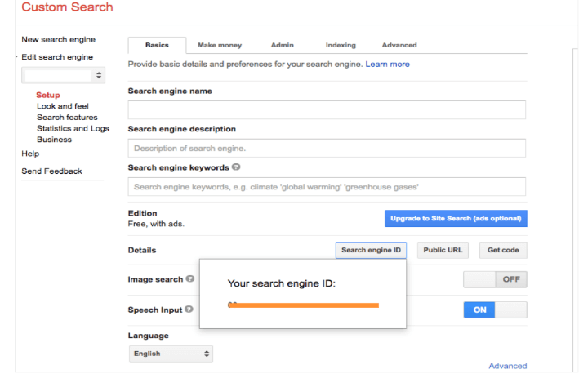This screenshot has height=392, width=579.
Task: Click the Public URL button
Action: (x=443, y=250)
